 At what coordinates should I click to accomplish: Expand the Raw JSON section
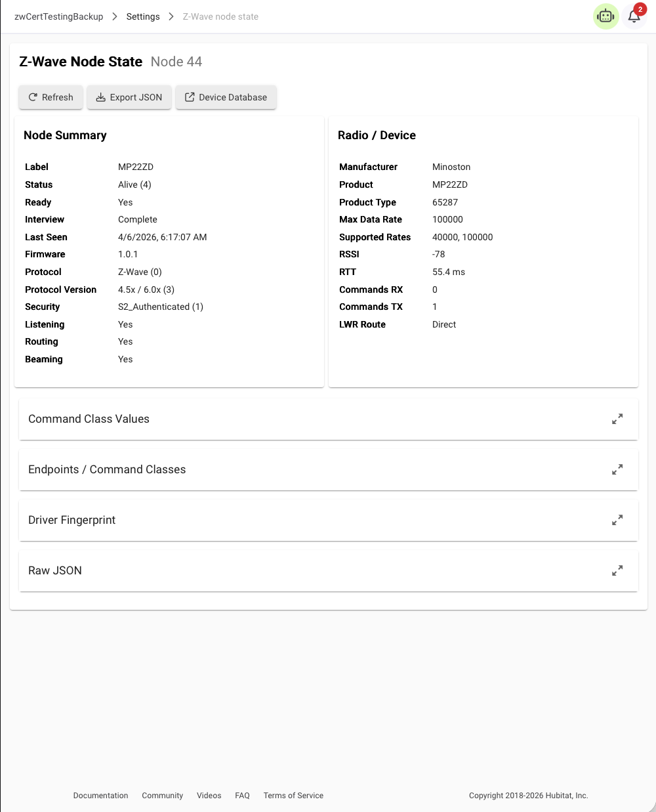click(x=55, y=570)
